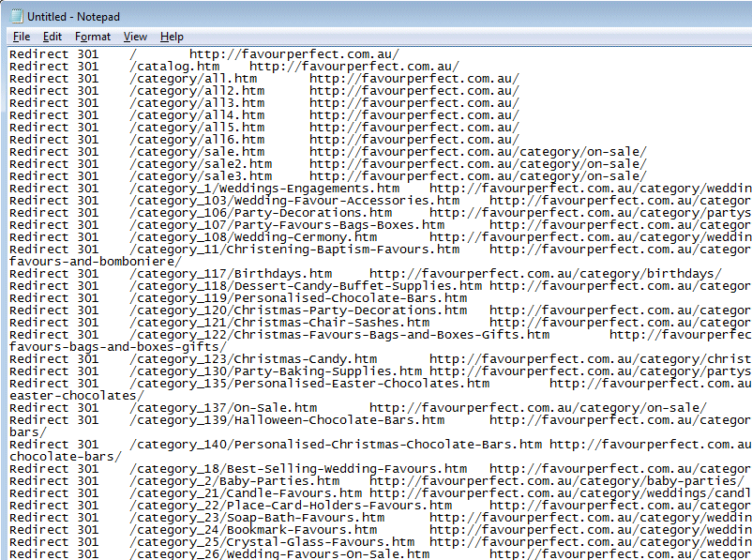Click /category/all3.htm path
The height and width of the screenshot is (560, 752).
click(197, 103)
